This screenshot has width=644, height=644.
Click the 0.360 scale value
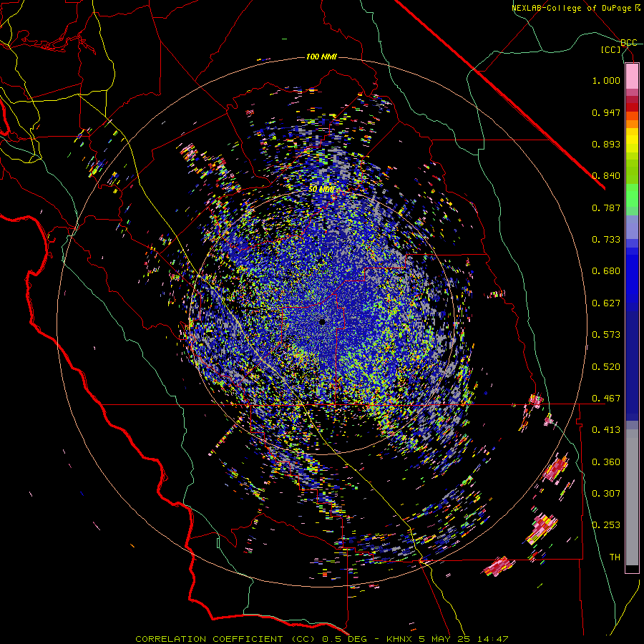pos(606,462)
